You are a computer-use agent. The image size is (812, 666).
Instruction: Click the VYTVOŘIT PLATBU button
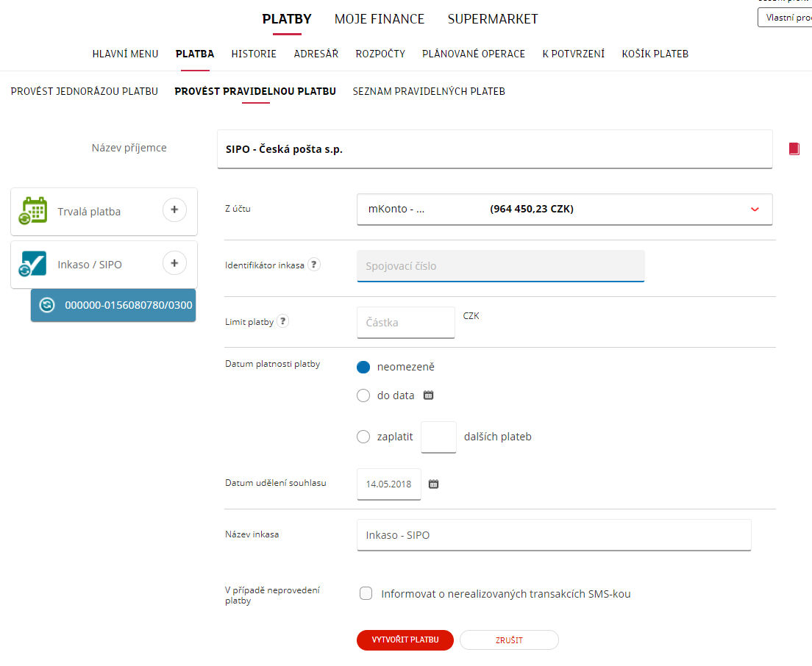click(x=405, y=640)
